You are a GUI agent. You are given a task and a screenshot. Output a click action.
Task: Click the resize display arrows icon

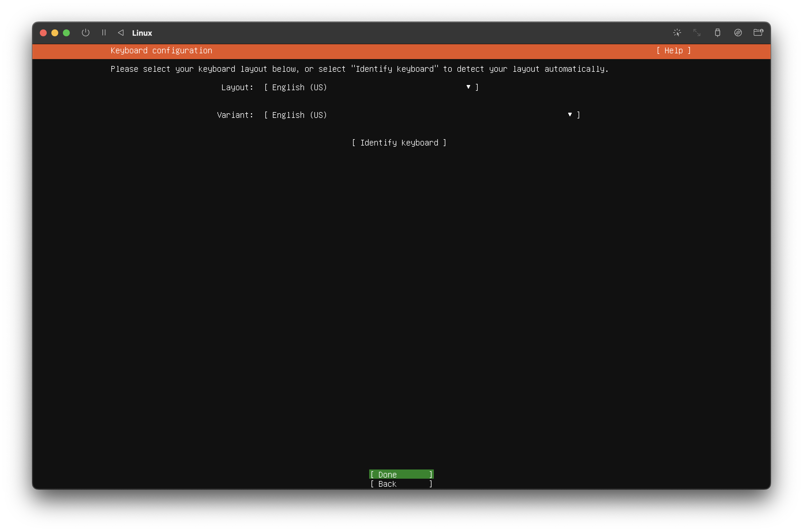pos(697,33)
